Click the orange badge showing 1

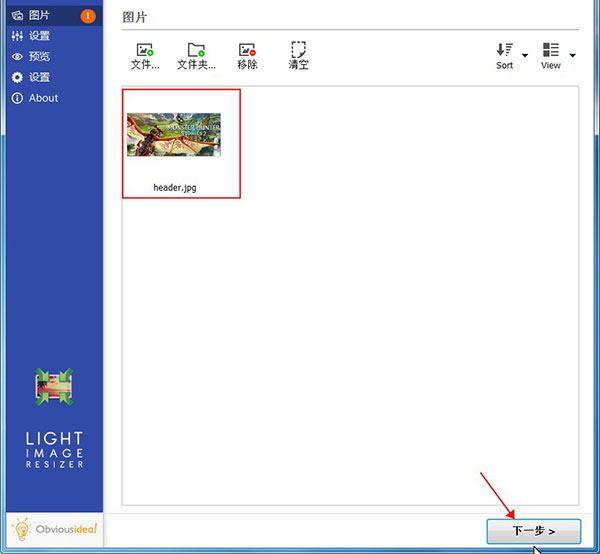(88, 16)
